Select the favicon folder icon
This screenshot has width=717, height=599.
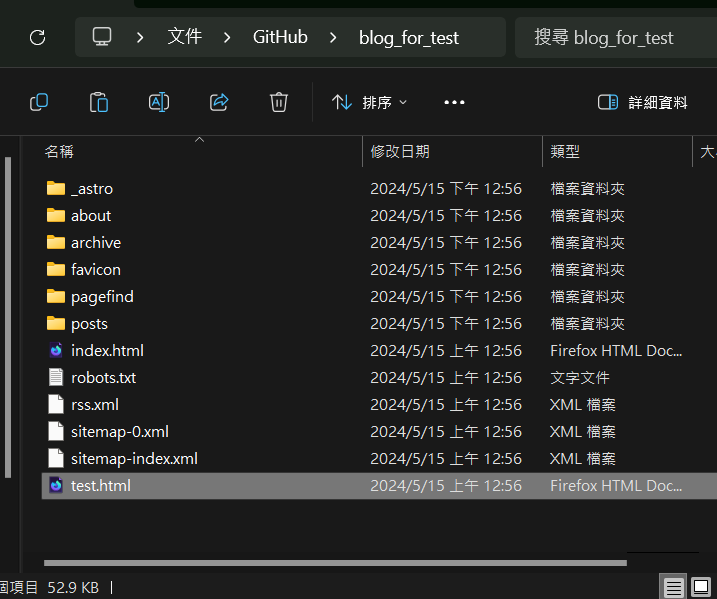click(x=56, y=269)
